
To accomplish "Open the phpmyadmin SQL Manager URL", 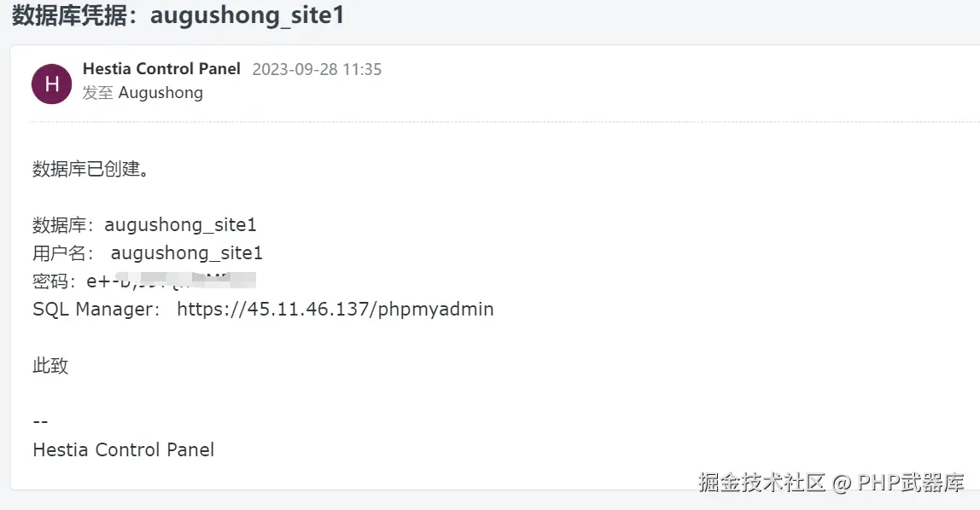I will click(335, 309).
